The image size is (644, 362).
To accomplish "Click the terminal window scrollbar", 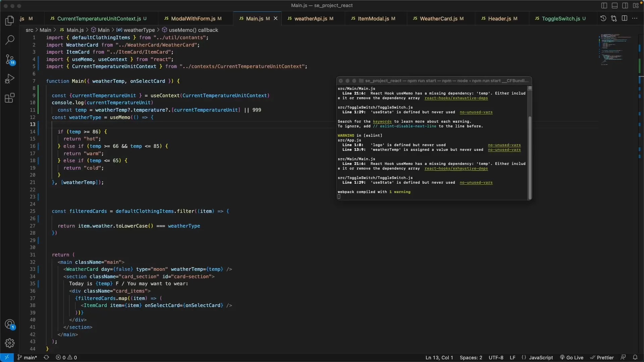I will (x=530, y=157).
